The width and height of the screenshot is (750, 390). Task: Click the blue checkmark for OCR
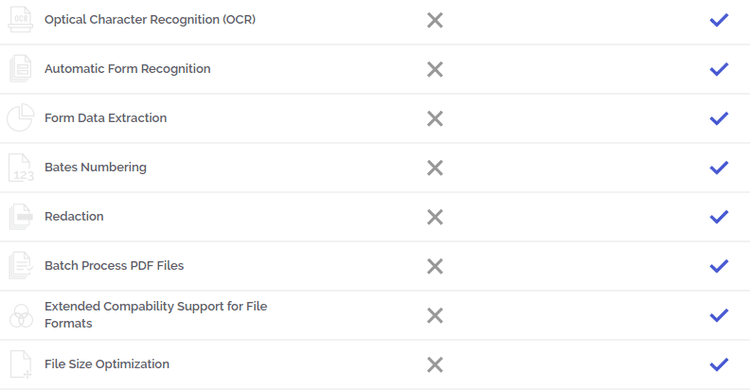point(719,20)
